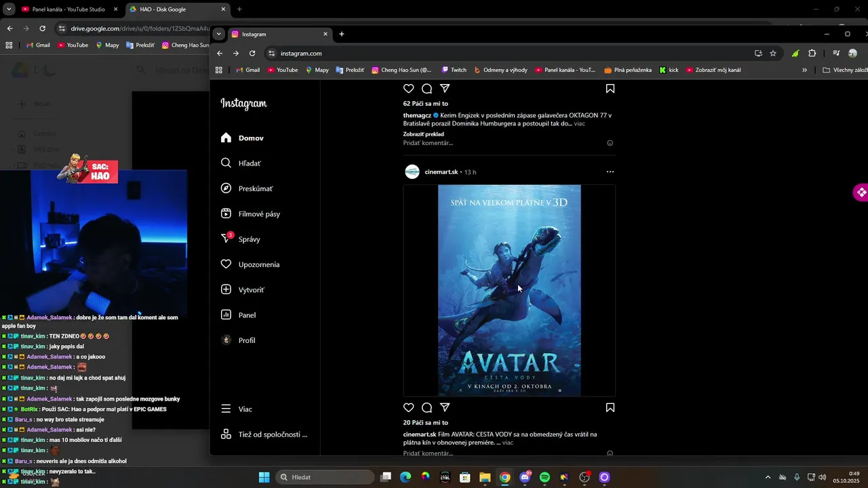The image size is (868, 488).
Task: Open Upozornenia notifications
Action: click(x=250, y=264)
